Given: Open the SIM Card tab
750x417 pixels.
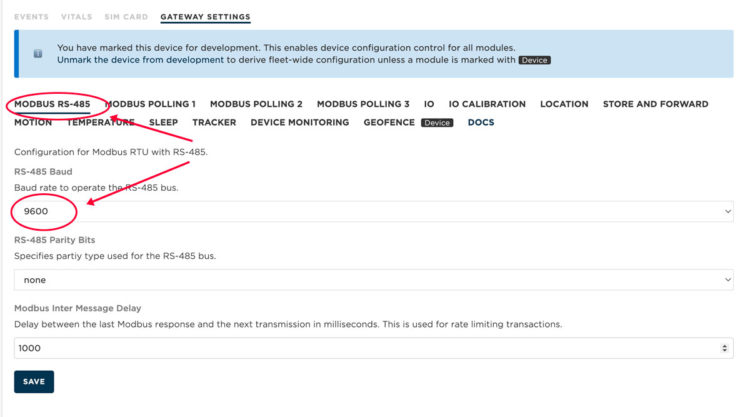Looking at the screenshot, I should coord(126,17).
